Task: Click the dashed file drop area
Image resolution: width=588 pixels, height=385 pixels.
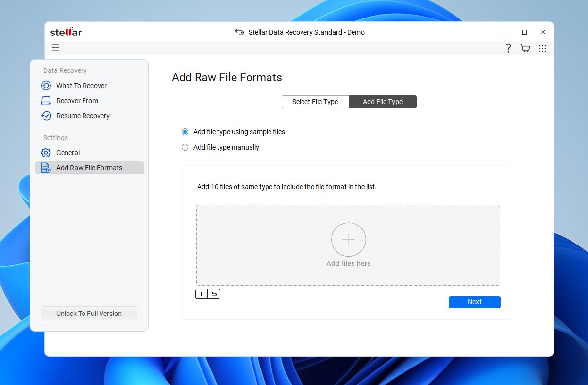Action: coord(348,245)
